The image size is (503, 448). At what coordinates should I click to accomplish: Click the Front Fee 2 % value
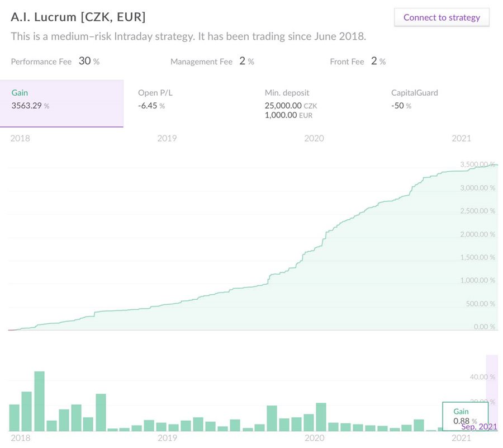(x=378, y=61)
